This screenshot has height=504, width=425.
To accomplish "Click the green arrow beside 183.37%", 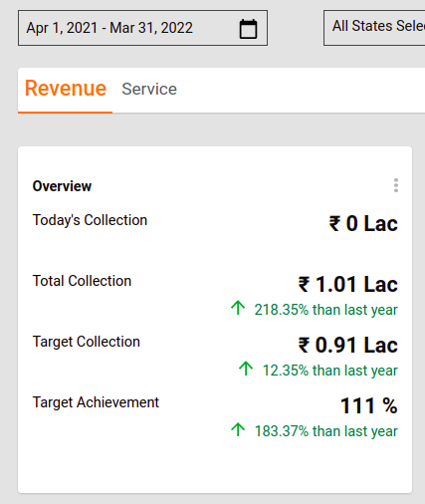I will point(238,429).
